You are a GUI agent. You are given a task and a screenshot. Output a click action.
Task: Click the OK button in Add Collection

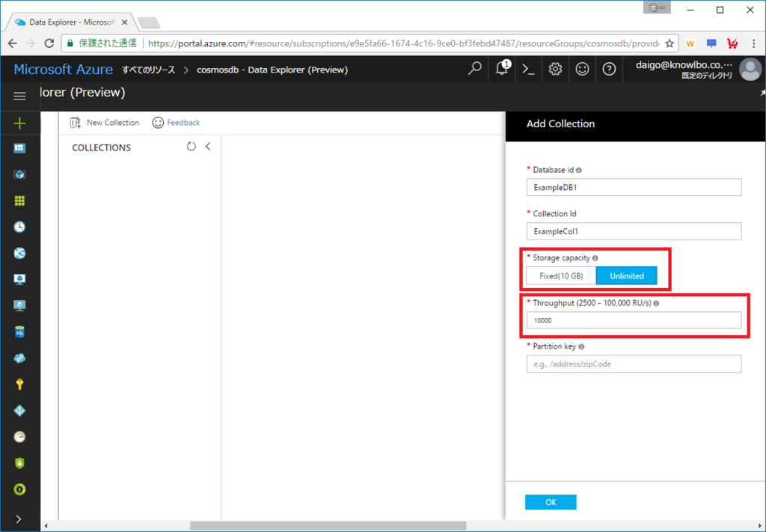pyautogui.click(x=551, y=502)
